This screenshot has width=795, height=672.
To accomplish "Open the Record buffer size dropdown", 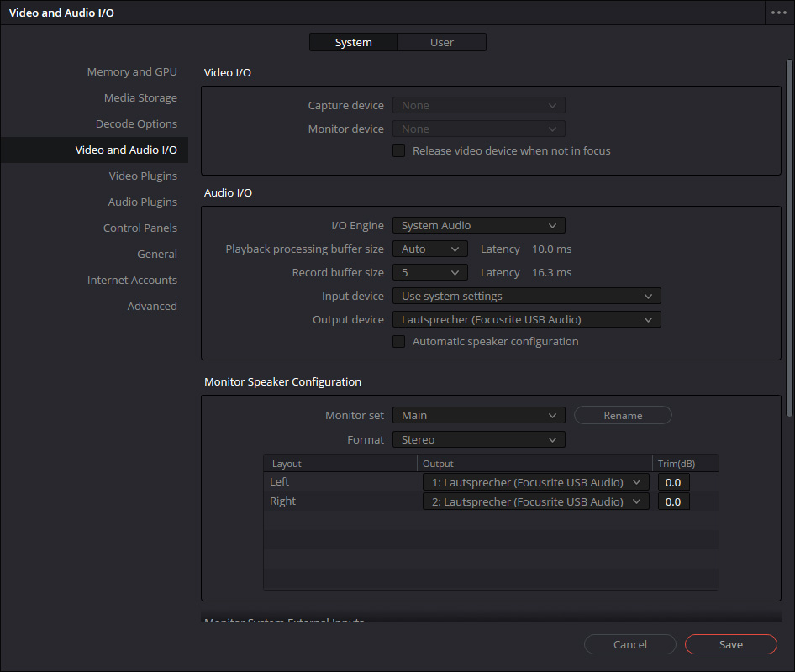I will (x=429, y=273).
